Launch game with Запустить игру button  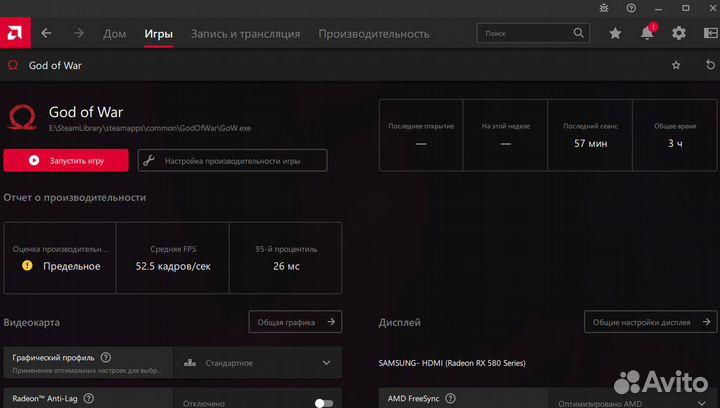66,161
